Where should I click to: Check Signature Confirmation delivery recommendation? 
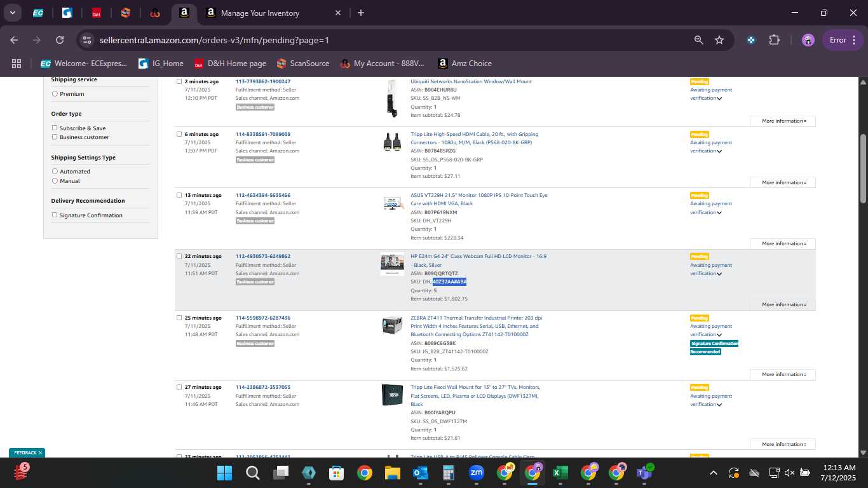tap(55, 215)
